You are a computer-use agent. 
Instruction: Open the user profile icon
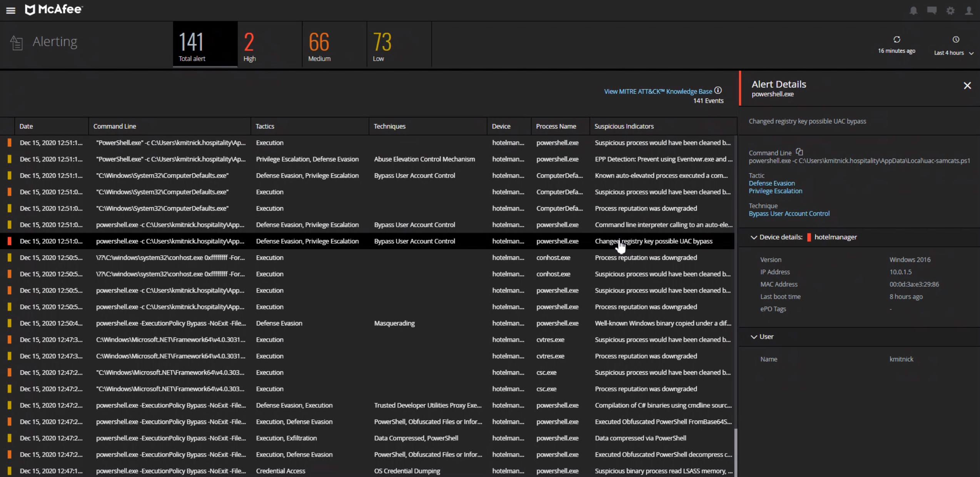click(x=969, y=10)
